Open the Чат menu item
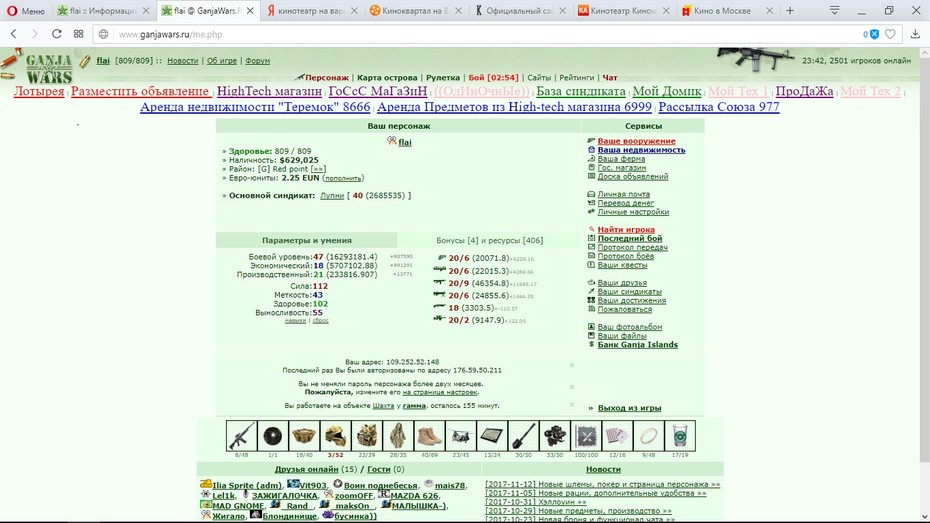Screen dimensions: 930x523 tap(610, 78)
